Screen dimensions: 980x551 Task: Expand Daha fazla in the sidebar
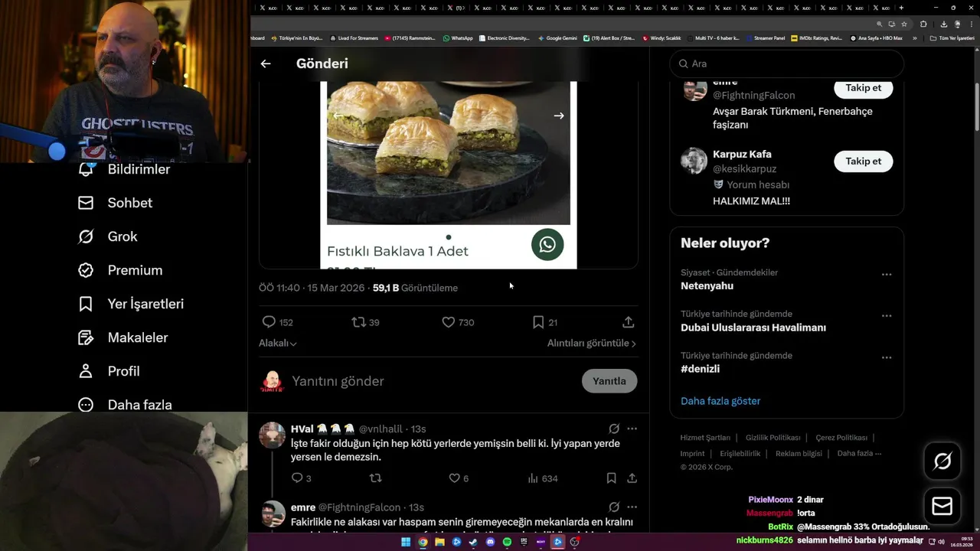pos(125,405)
